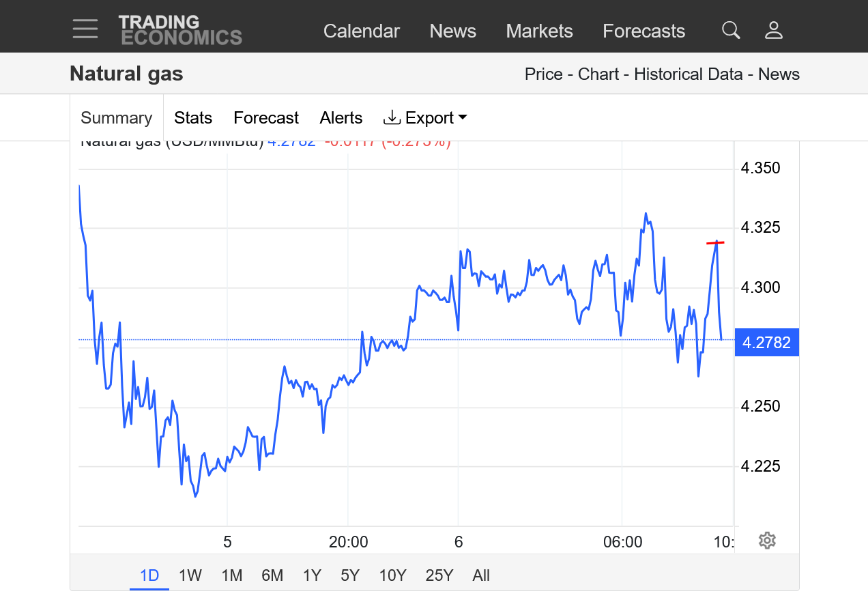Image resolution: width=868 pixels, height=615 pixels.
Task: Switch to the Summary tab
Action: click(117, 118)
